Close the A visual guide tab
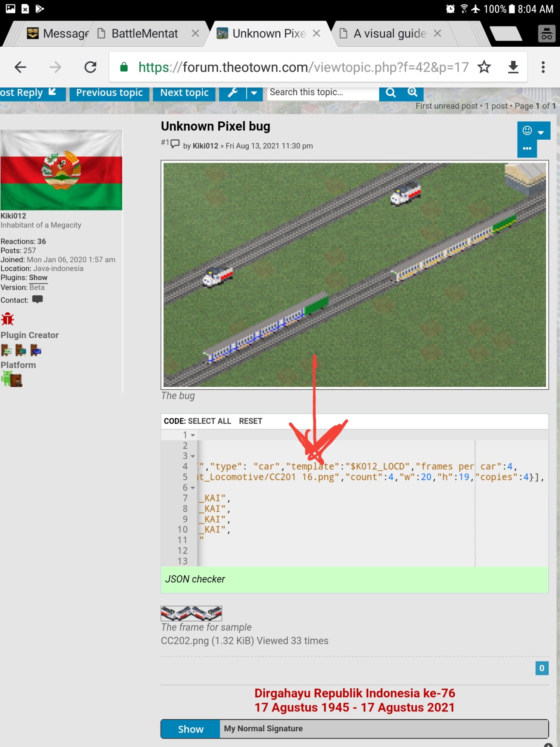The image size is (560, 747). pyautogui.click(x=438, y=34)
